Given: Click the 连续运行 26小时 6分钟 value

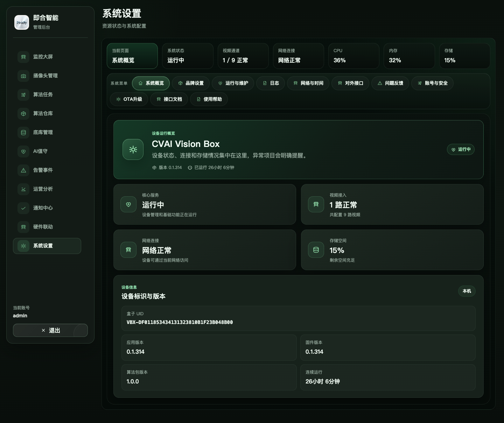Looking at the screenshot, I should [323, 381].
